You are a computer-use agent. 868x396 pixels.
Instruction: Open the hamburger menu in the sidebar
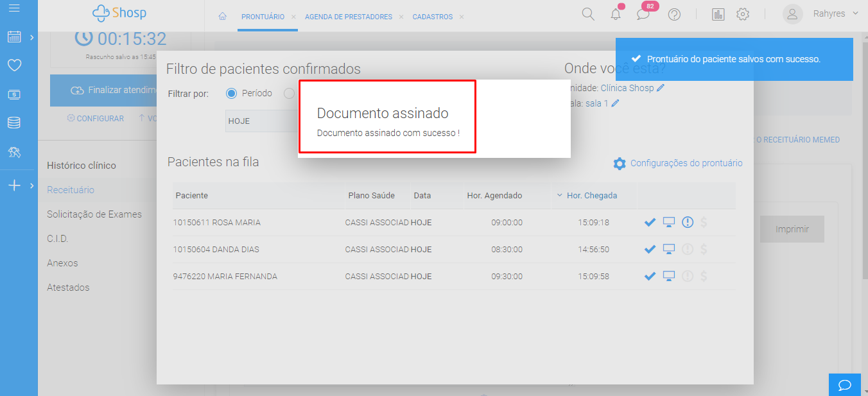click(14, 8)
